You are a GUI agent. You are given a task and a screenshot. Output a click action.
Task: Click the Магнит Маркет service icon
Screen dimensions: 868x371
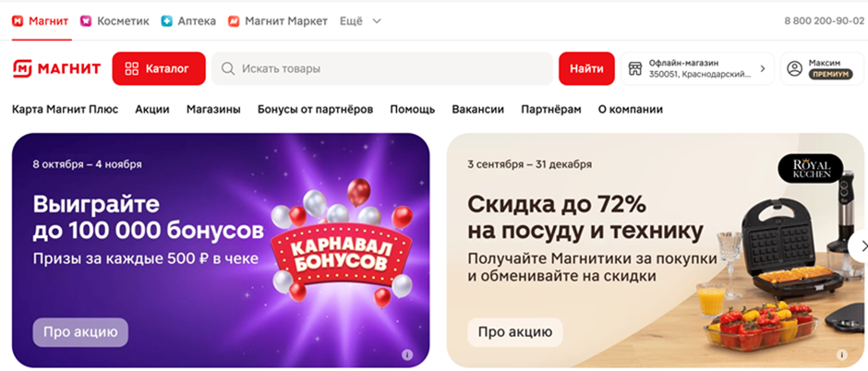[234, 21]
